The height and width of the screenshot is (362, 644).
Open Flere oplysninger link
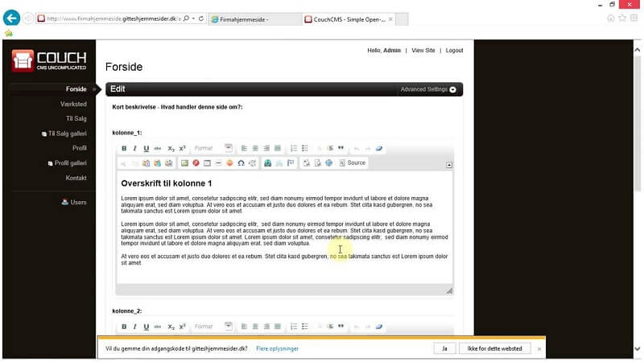[x=277, y=348]
